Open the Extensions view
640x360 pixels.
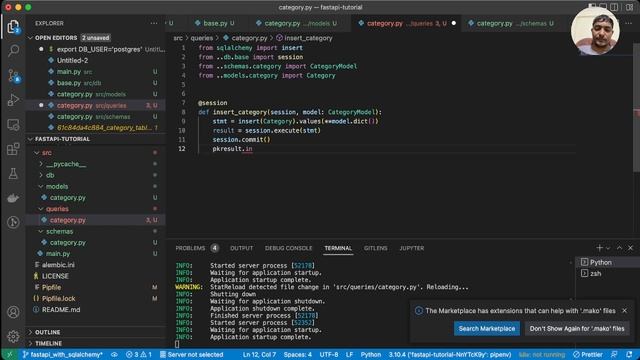[x=13, y=149]
